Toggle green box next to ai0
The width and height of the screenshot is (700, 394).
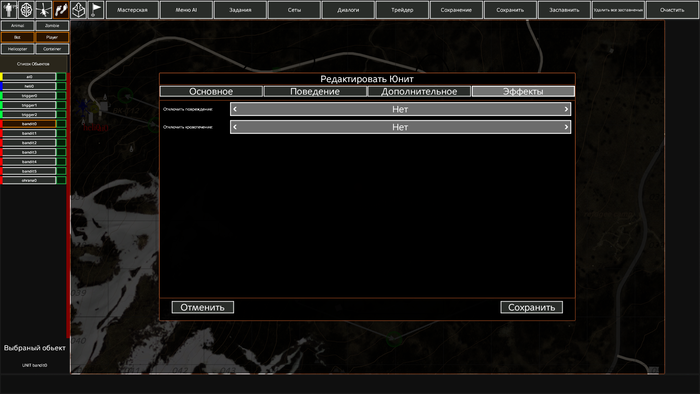click(61, 77)
